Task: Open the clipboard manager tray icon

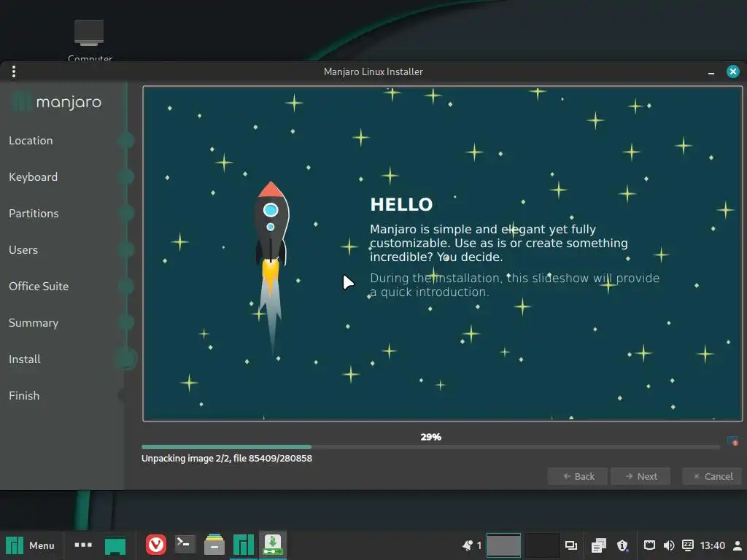Action: point(598,545)
